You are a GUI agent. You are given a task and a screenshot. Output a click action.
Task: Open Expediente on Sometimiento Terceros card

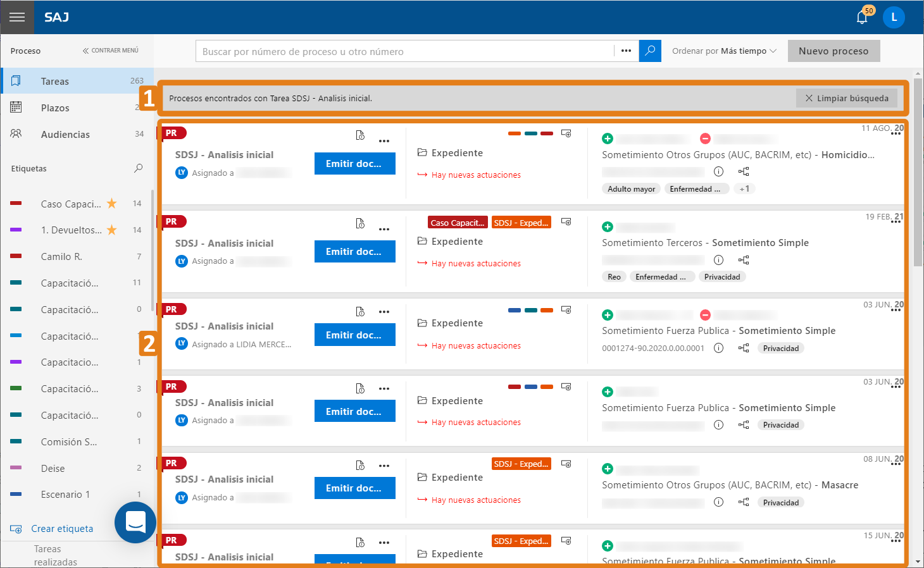pos(450,241)
